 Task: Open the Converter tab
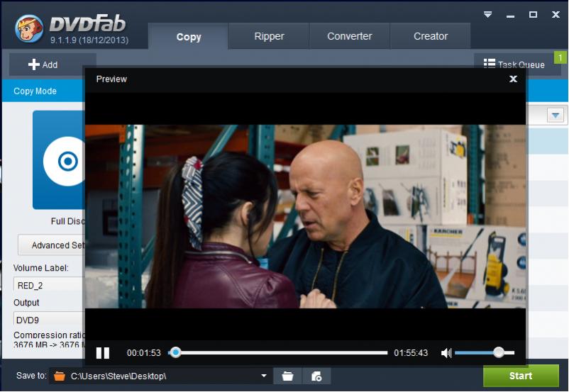(350, 36)
